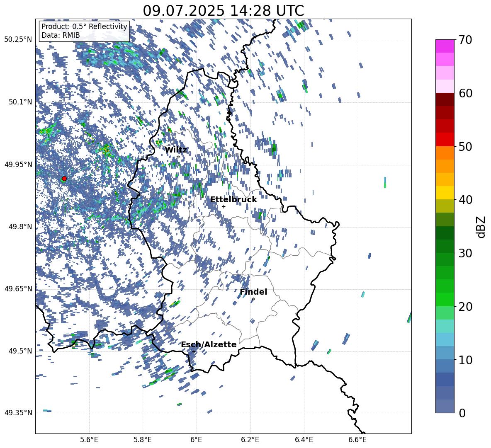Click the Findel station cross marker
The width and height of the screenshot is (491, 448).
(x=253, y=299)
